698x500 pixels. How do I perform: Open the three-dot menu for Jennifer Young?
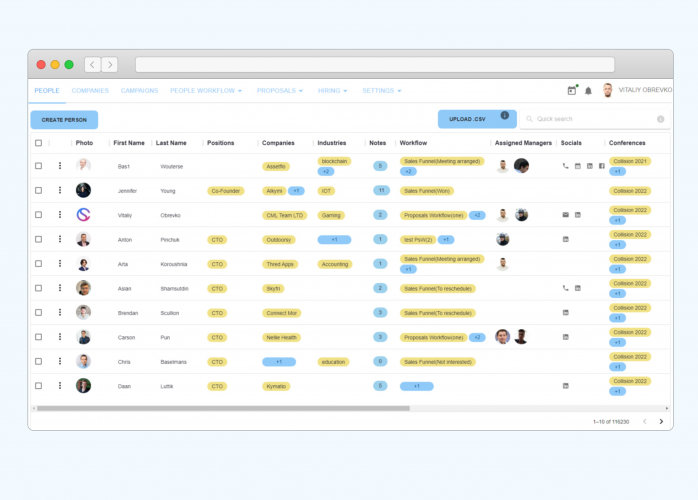click(60, 190)
